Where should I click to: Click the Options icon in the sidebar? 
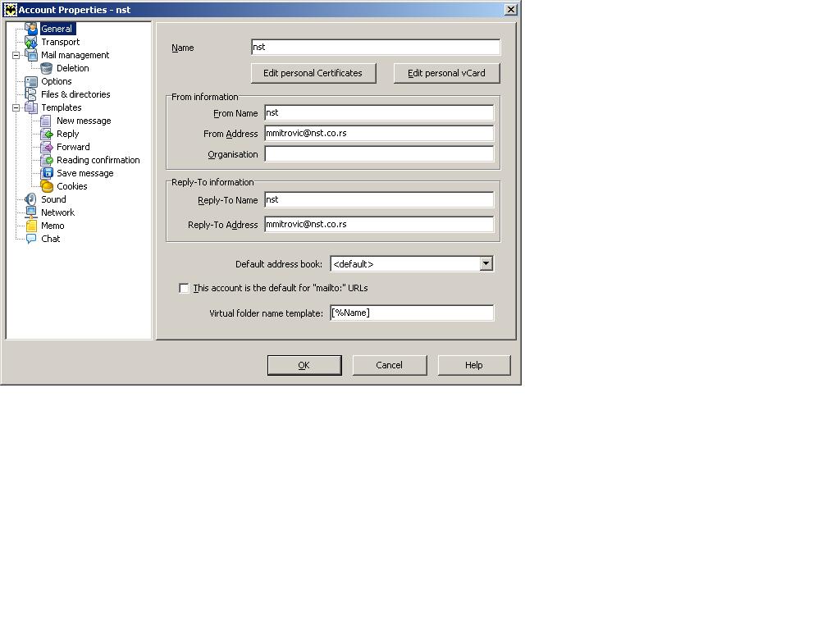pos(31,81)
